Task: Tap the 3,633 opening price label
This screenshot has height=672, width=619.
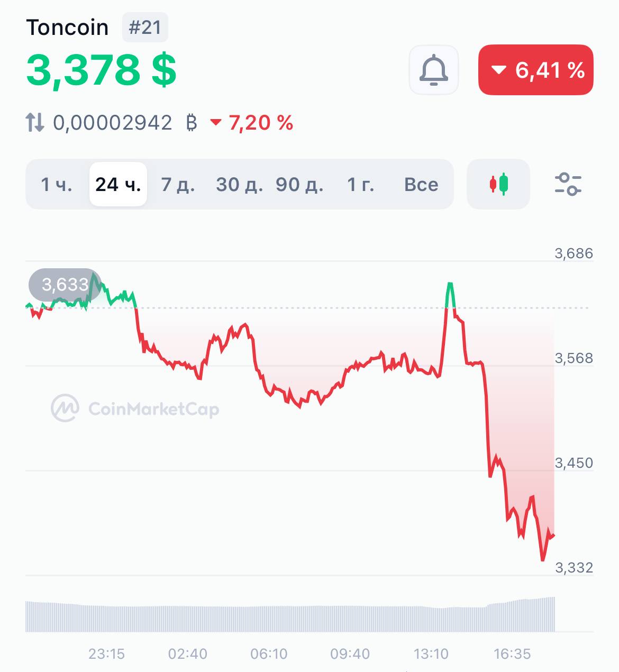Action: pyautogui.click(x=65, y=285)
